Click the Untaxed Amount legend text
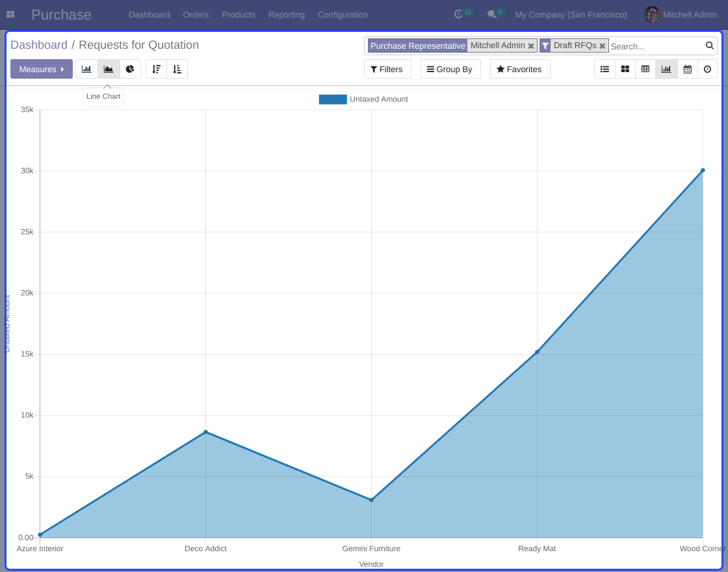The image size is (728, 572). point(379,99)
